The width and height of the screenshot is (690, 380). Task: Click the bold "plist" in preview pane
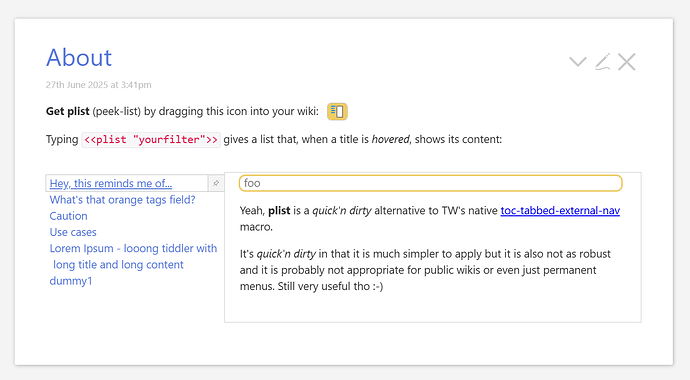click(279, 211)
